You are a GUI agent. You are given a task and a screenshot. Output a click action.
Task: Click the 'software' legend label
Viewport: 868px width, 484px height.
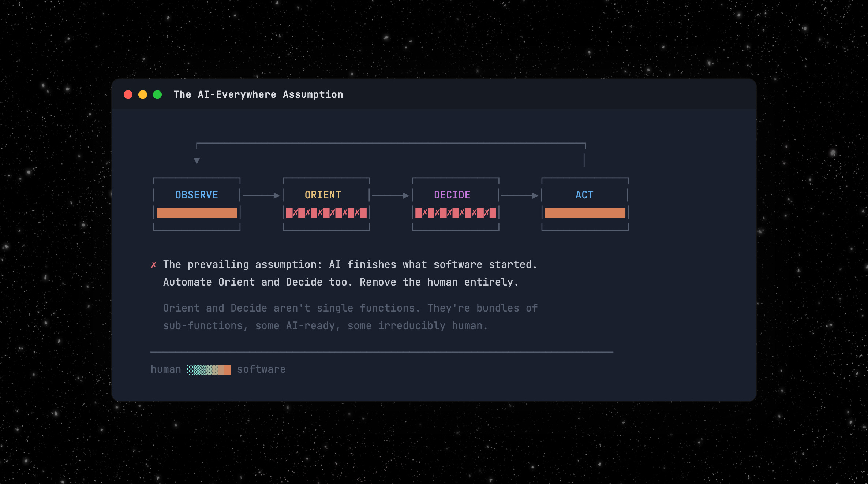tap(261, 369)
